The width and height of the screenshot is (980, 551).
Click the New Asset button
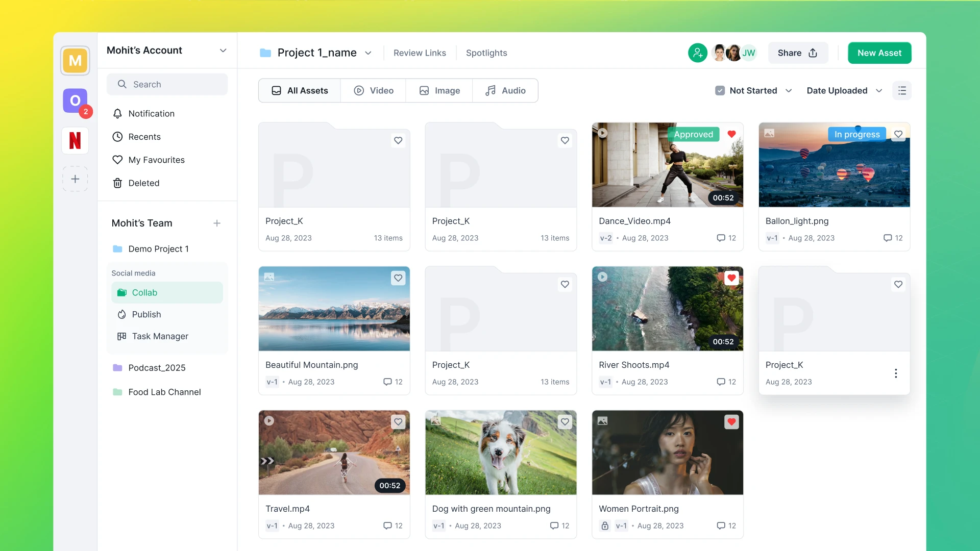click(879, 53)
